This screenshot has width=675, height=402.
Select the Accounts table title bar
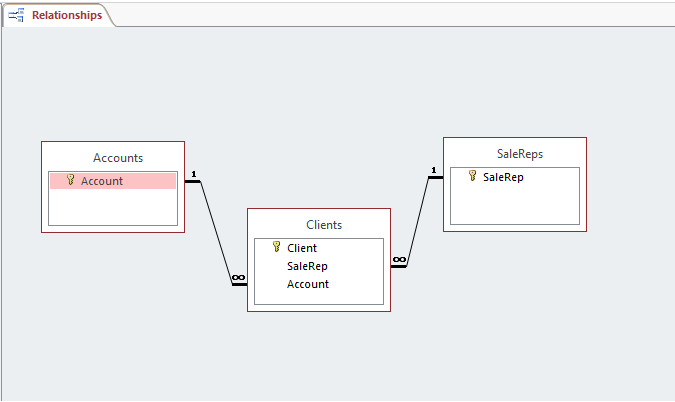tap(118, 157)
